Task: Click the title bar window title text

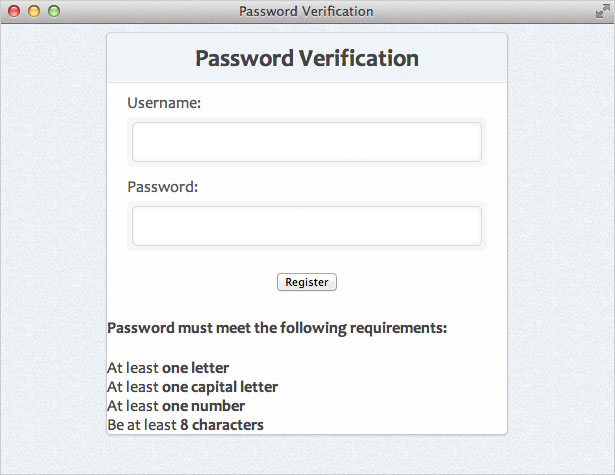Action: (306, 11)
